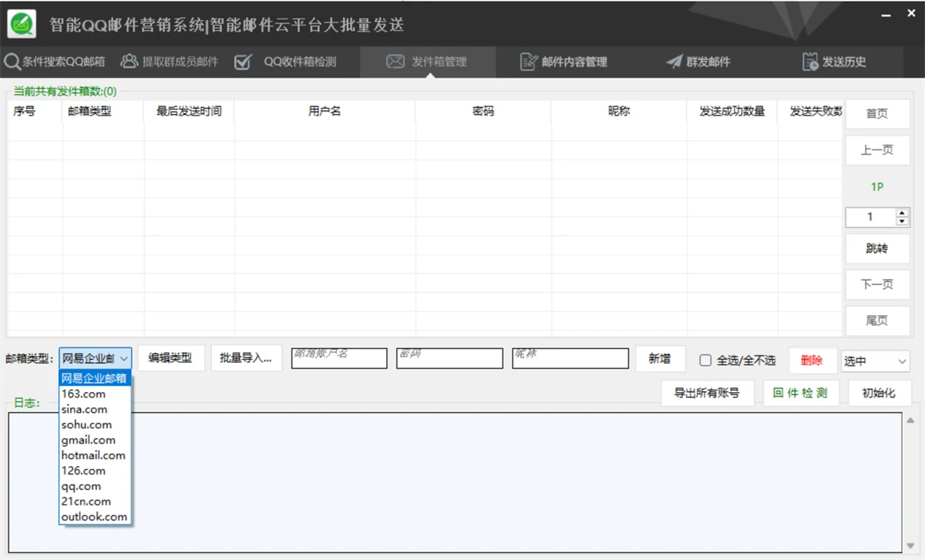925x560 pixels.
Task: Click the green app logo icon
Action: 22,24
